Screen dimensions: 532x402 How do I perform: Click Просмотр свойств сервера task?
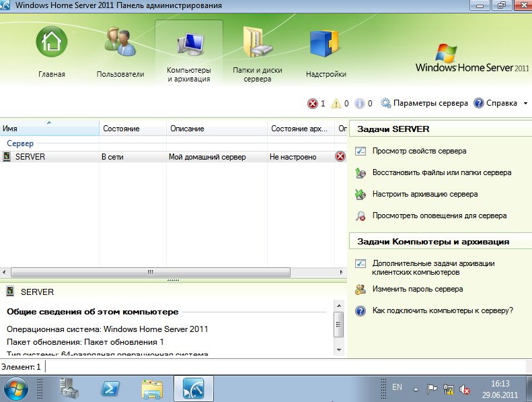coord(420,151)
